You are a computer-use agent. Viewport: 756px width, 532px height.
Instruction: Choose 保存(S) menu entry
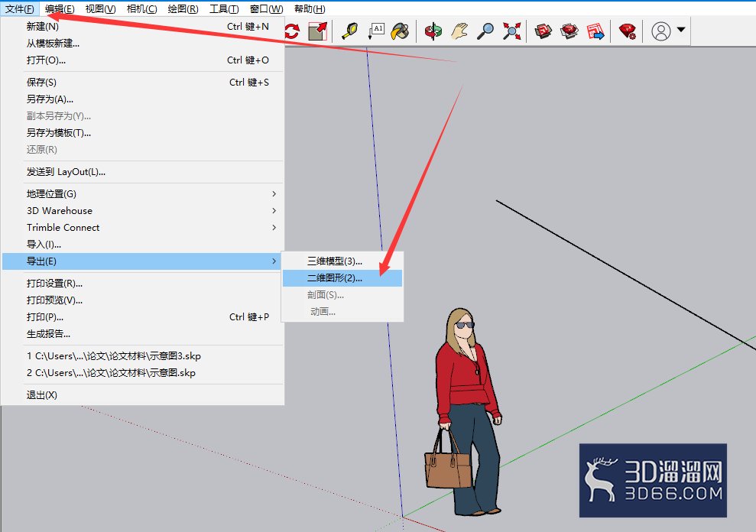pyautogui.click(x=143, y=83)
